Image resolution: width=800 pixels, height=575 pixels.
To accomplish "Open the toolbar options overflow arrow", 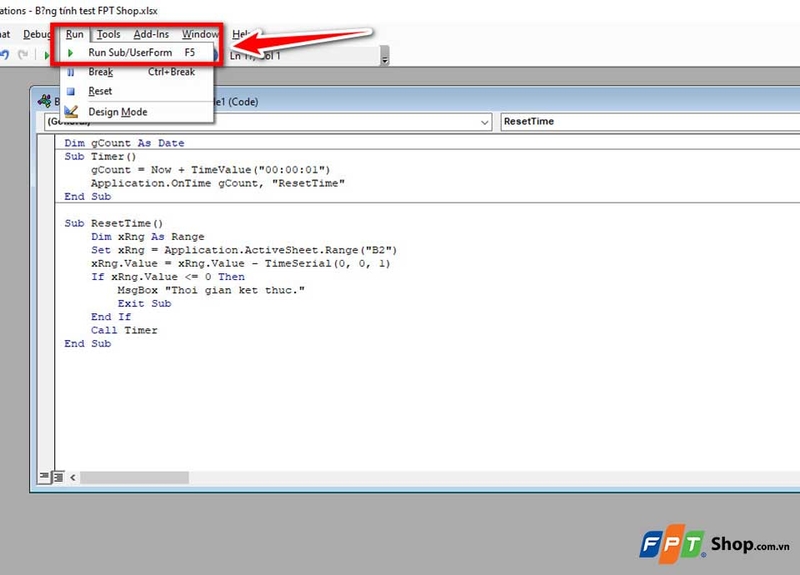I will coord(385,56).
